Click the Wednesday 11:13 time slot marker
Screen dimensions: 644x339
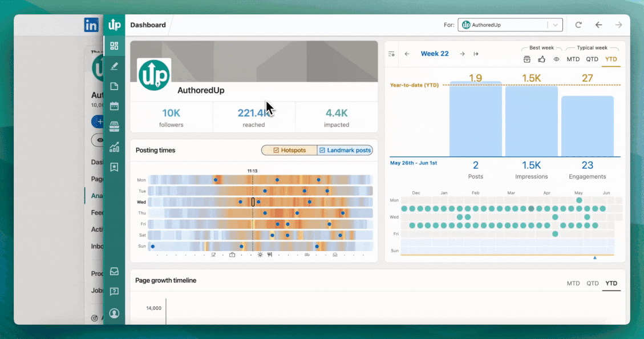click(253, 202)
